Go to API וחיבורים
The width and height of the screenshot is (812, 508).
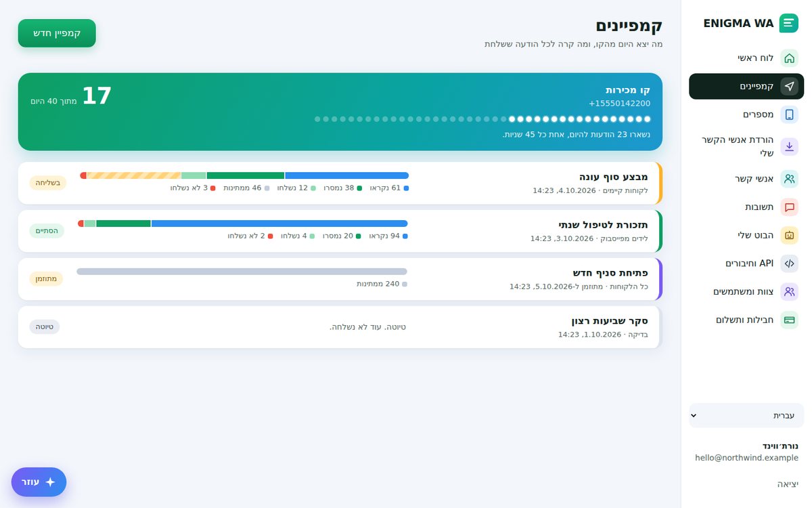click(746, 263)
